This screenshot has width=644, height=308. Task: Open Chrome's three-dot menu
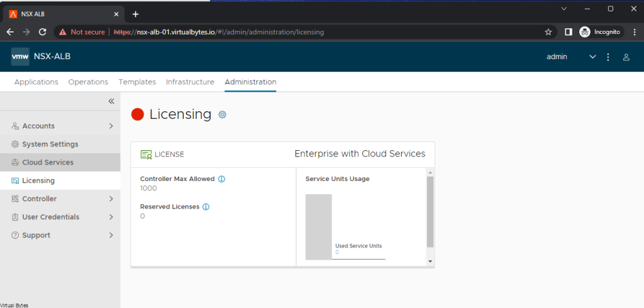635,32
